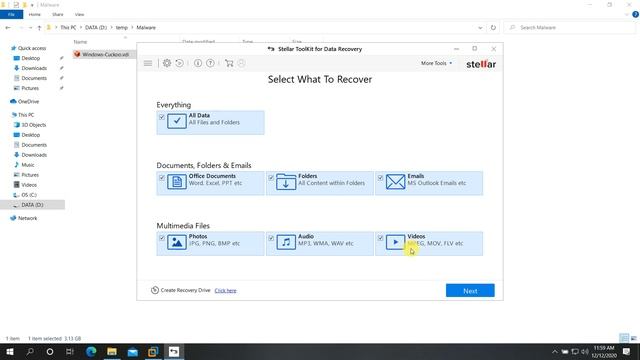This screenshot has height=360, width=640.
Task: Select the Audio music note icon
Action: point(286,242)
